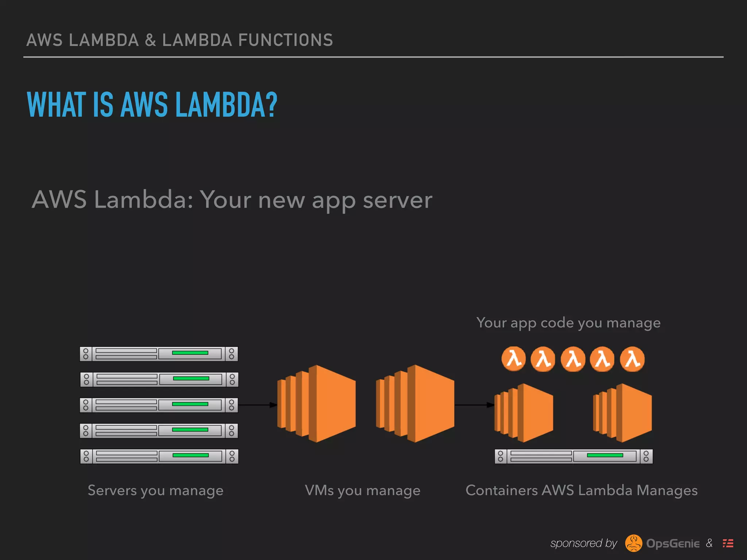Click the red sponsor logo after the ampersand
This screenshot has height=560, width=747.
(728, 543)
